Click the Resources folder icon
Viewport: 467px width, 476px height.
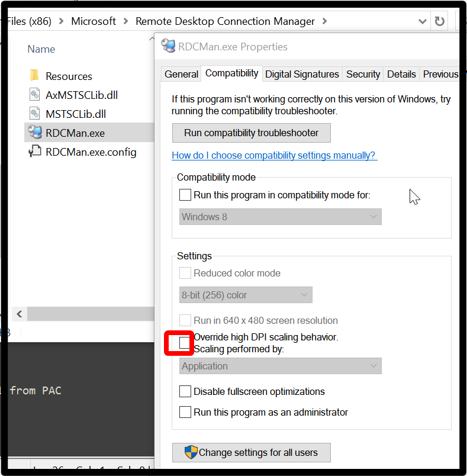click(x=34, y=76)
